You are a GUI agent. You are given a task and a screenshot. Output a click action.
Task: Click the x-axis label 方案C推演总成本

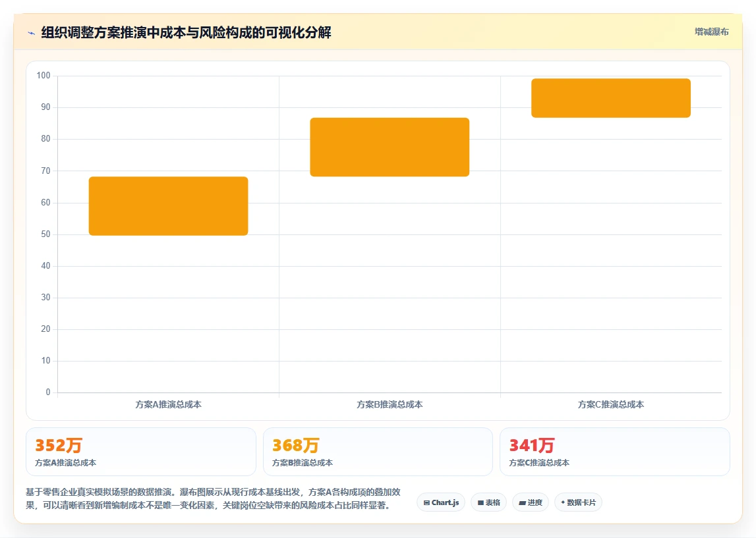611,404
